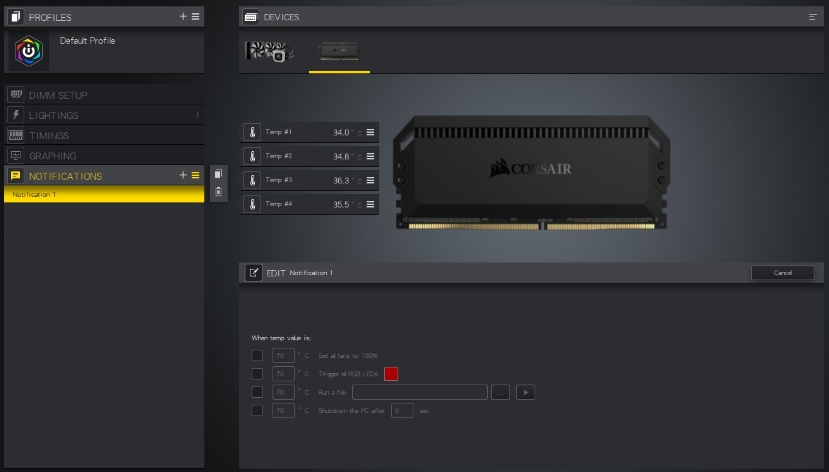This screenshot has width=829, height=472.
Task: Open the DIMM Setup section
Action: click(104, 95)
